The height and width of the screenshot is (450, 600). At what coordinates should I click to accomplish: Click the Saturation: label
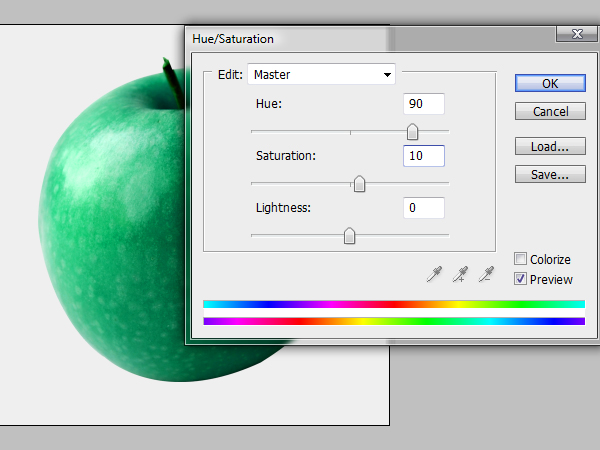[x=286, y=156]
